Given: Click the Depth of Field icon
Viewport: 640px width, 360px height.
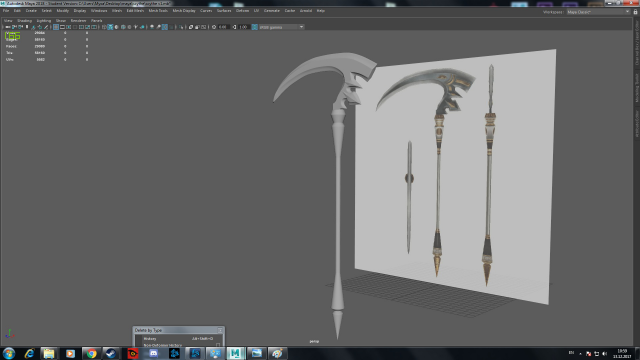Looking at the screenshot, I should (171, 27).
